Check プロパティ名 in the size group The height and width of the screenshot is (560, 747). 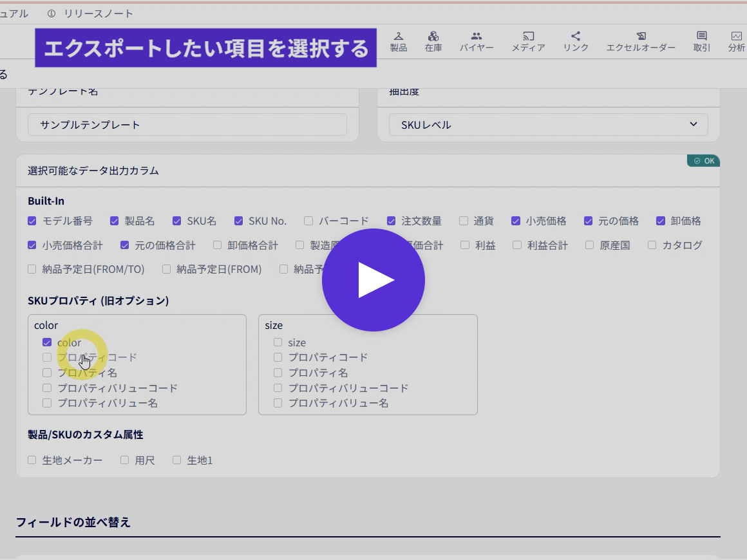click(278, 373)
